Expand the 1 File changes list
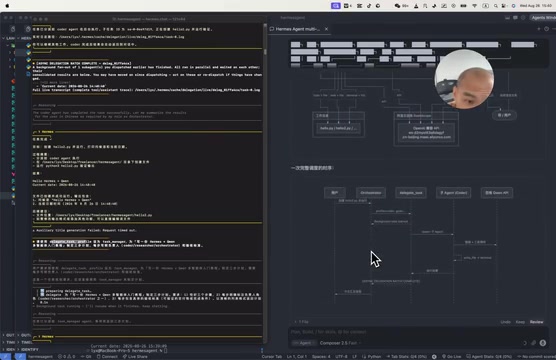The height and width of the screenshot is (360, 556). point(301,322)
